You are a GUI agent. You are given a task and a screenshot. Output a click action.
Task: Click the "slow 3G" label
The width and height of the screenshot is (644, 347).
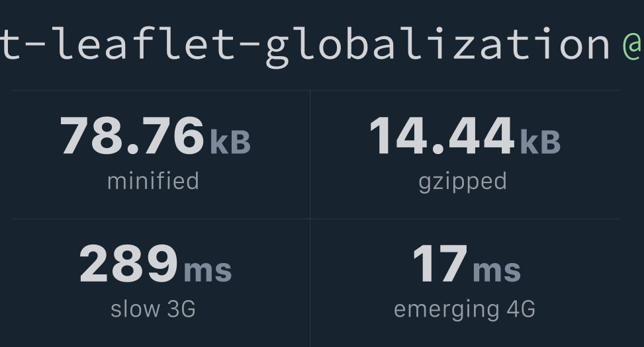tap(153, 309)
